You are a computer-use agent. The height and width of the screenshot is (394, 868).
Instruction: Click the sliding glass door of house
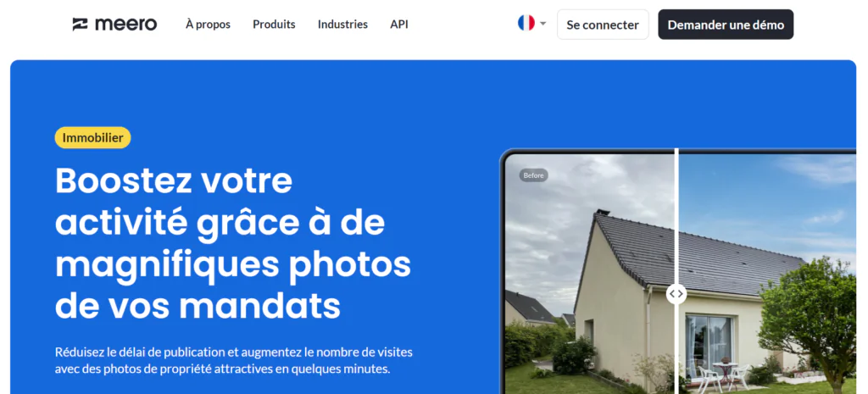click(709, 343)
